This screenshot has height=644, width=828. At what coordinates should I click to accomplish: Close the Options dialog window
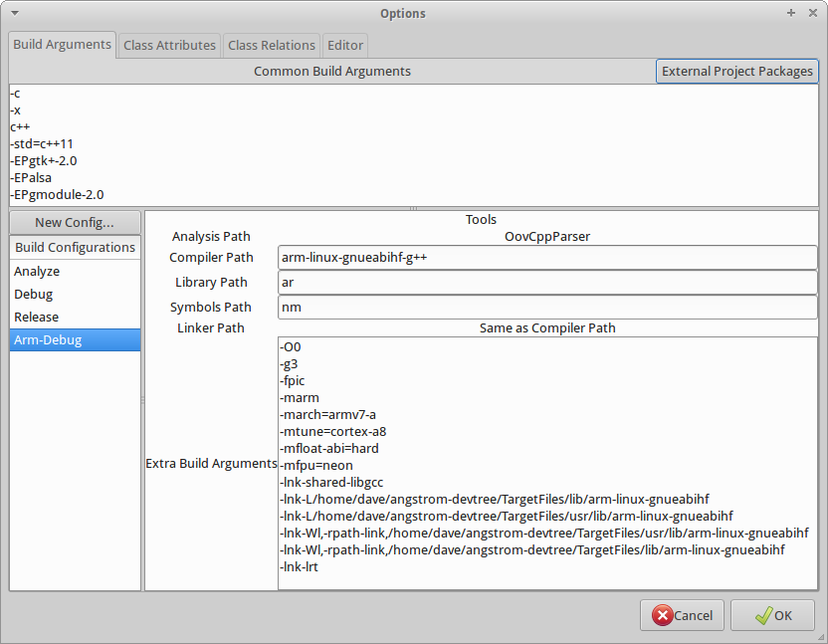pyautogui.click(x=812, y=13)
